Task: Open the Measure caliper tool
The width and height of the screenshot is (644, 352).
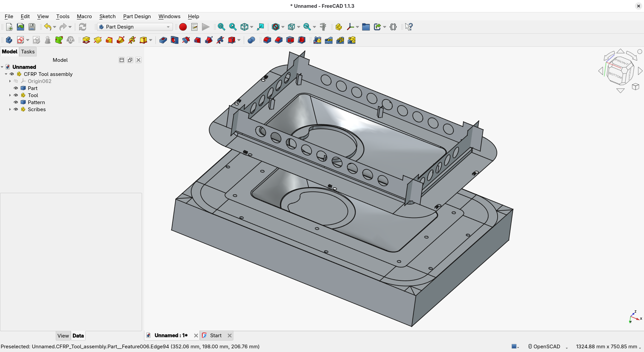Action: coord(323,27)
